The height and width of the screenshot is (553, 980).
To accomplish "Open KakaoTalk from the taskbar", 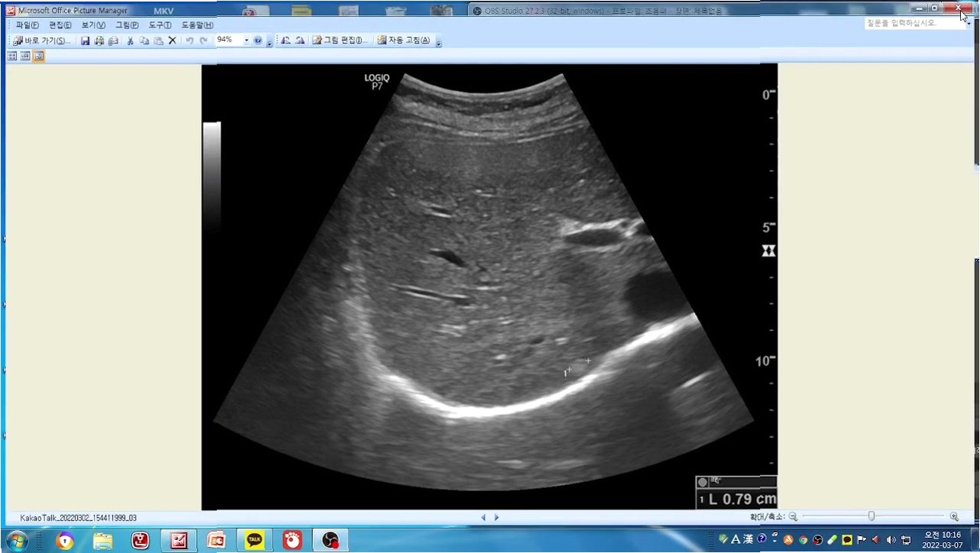I will click(254, 541).
